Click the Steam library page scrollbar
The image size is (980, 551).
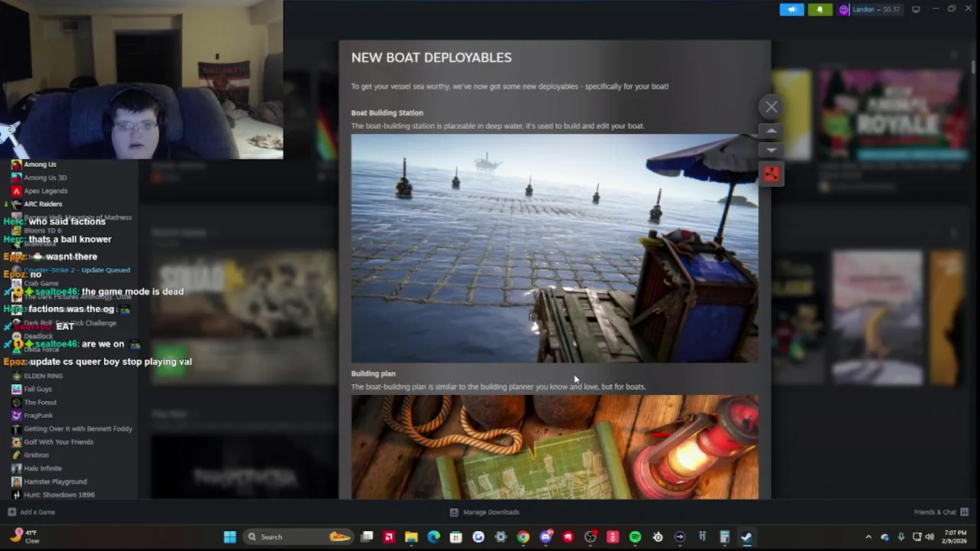973,66
